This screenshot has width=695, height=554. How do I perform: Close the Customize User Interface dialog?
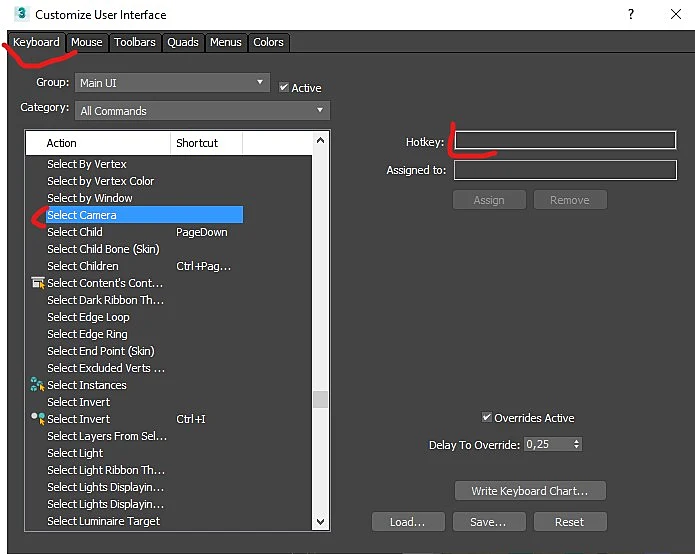tap(675, 14)
